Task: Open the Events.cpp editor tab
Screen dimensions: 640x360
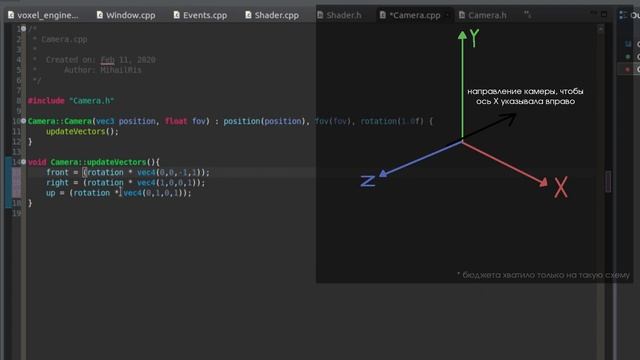Action: pos(200,15)
